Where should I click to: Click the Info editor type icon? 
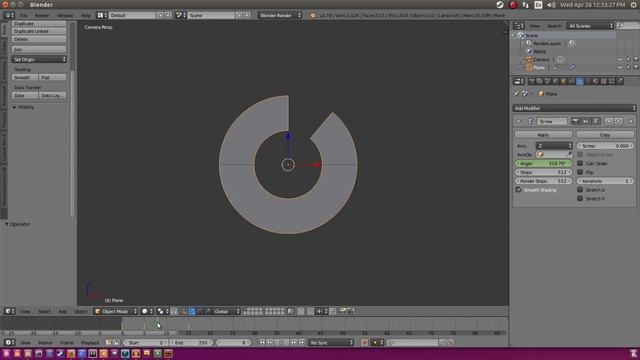point(9,15)
